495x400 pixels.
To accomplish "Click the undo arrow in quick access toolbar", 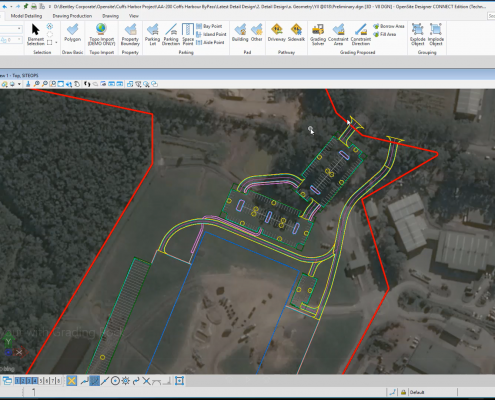I will (x=5, y=6).
